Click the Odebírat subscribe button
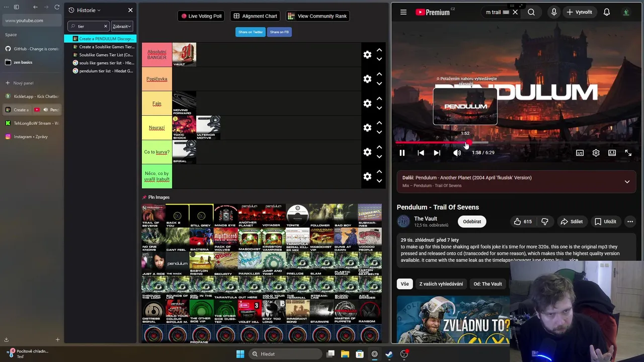Screen dimensions: 644x362 [472, 222]
